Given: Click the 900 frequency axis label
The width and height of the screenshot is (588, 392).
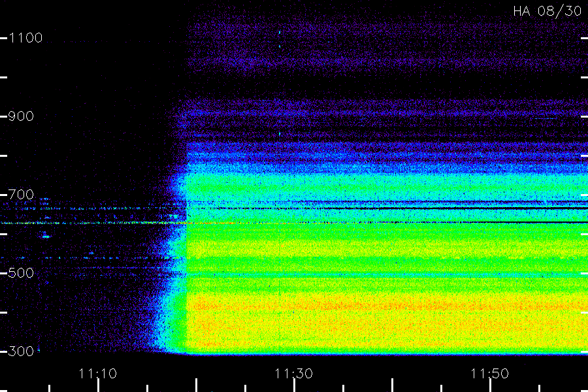Looking at the screenshot, I should pos(21,116).
